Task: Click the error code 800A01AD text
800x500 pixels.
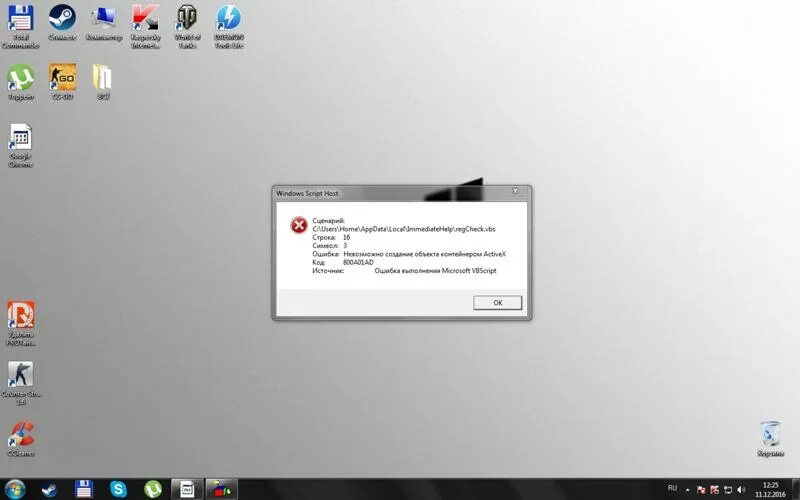Action: click(358, 262)
